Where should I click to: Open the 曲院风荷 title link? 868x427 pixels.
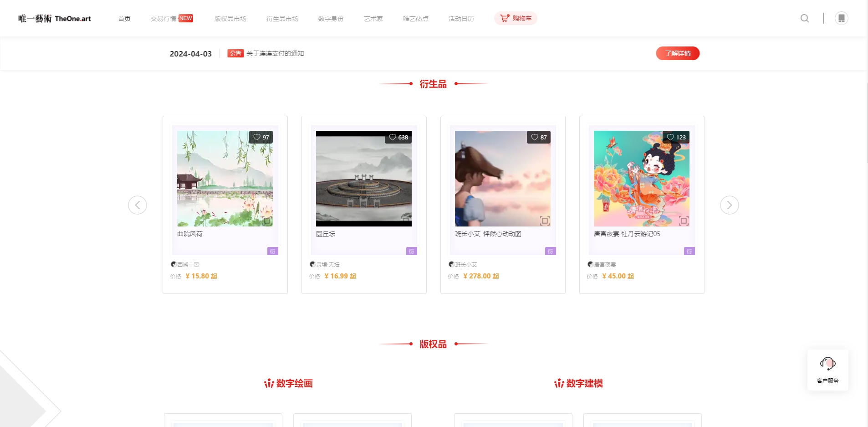point(190,234)
